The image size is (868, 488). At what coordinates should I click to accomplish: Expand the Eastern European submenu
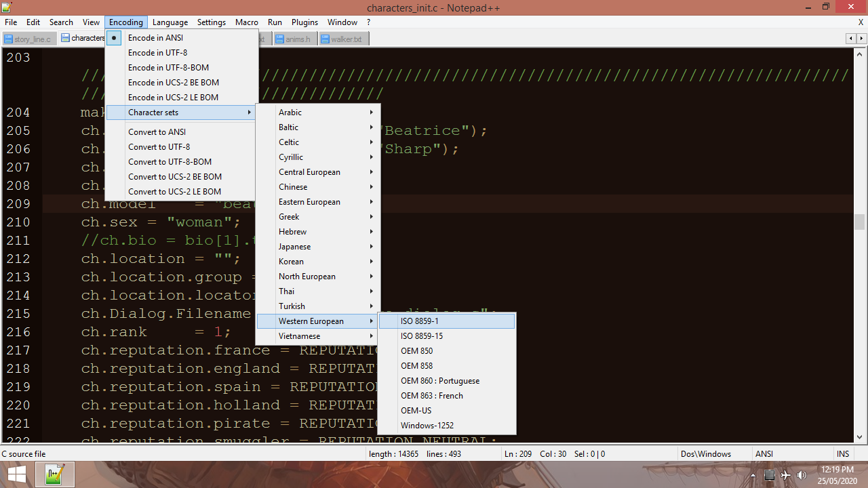point(318,202)
